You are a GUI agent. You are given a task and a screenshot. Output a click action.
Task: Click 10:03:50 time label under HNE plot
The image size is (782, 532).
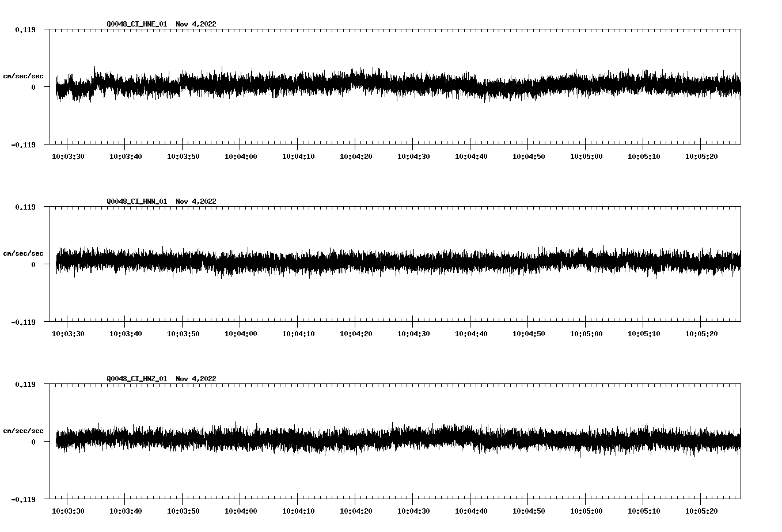[x=183, y=157]
